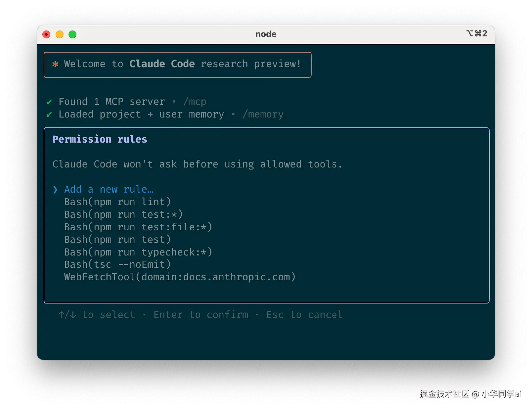Click the orange asterisk in welcome banner
Viewport: 532px width, 409px height.
coord(55,64)
